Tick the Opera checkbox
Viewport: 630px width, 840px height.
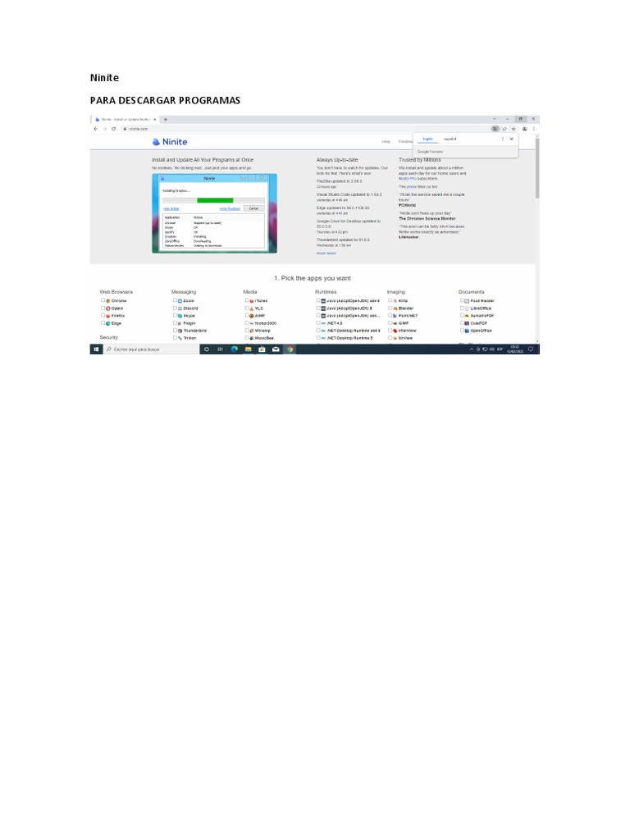pos(103,308)
